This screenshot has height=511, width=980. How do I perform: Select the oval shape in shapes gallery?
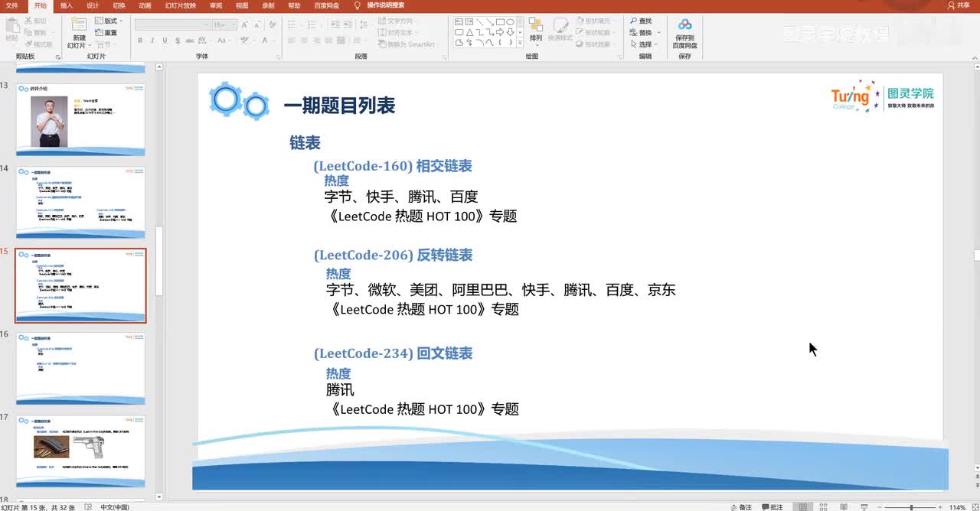(510, 21)
